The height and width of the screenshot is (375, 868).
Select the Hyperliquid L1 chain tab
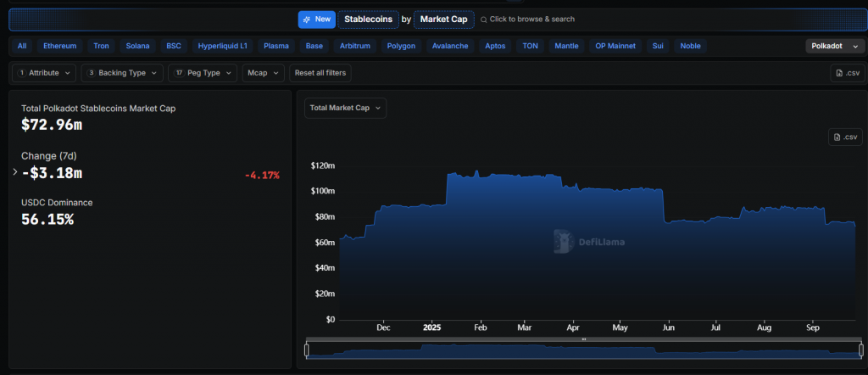[223, 46]
